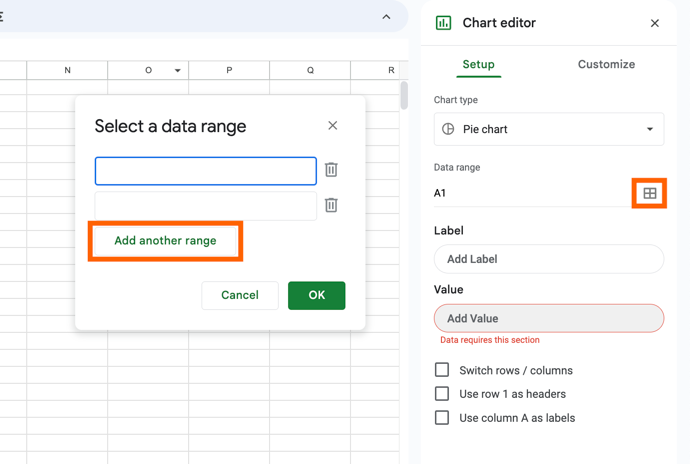Open the Pie chart type dropdown
The height and width of the screenshot is (464, 690).
point(549,129)
